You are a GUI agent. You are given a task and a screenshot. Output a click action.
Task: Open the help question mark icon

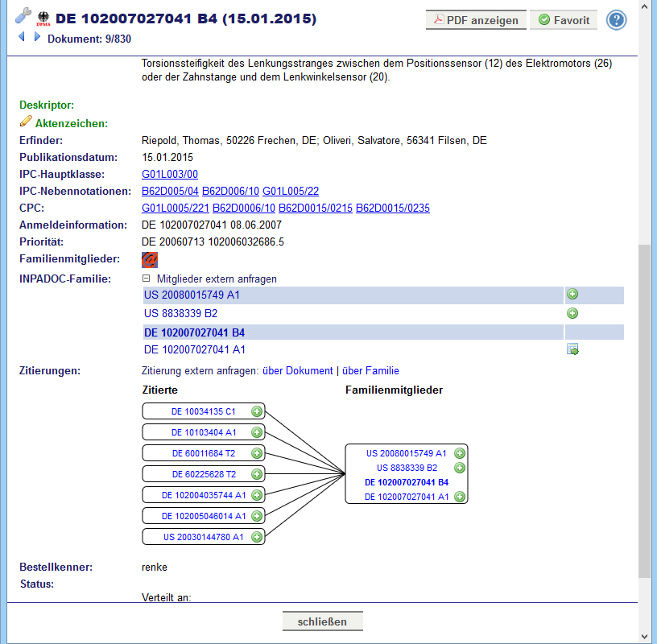tap(617, 20)
